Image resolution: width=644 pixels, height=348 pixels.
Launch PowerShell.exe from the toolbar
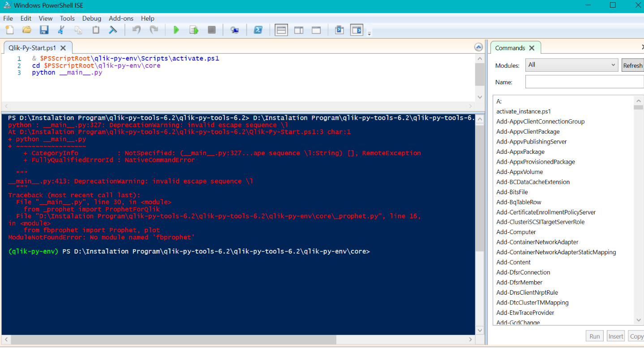pyautogui.click(x=258, y=30)
